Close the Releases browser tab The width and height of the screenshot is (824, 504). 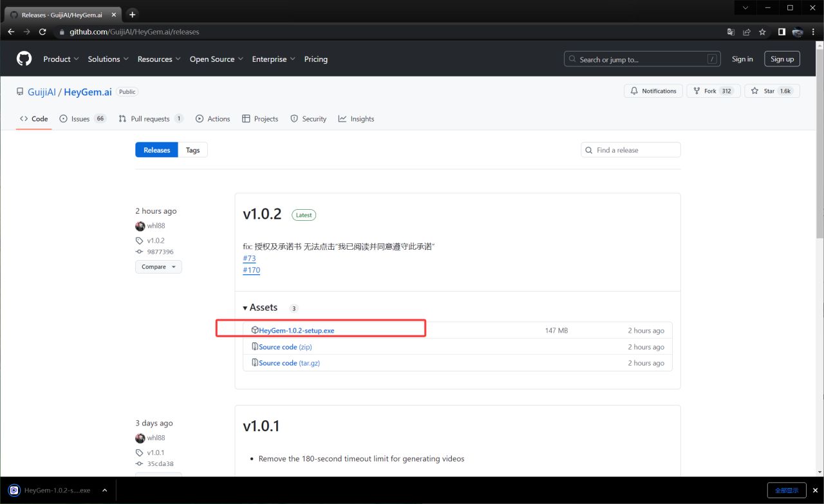(113, 15)
